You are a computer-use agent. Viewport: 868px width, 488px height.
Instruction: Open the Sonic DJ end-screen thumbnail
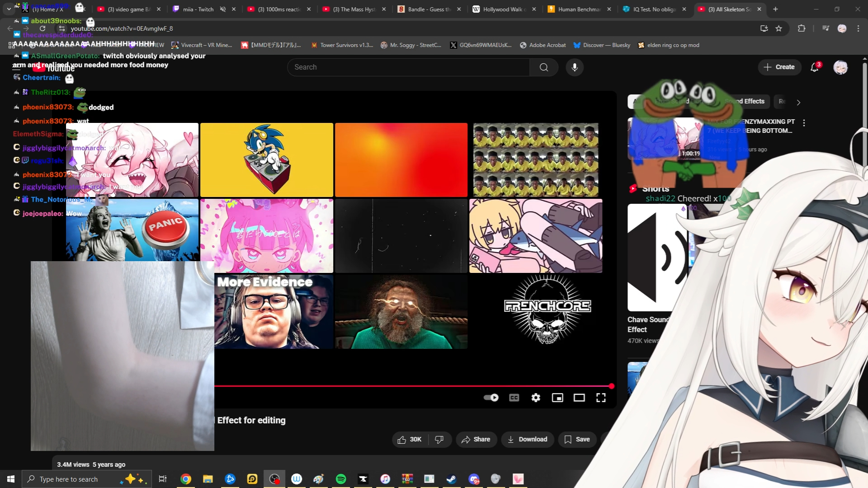[x=267, y=160]
